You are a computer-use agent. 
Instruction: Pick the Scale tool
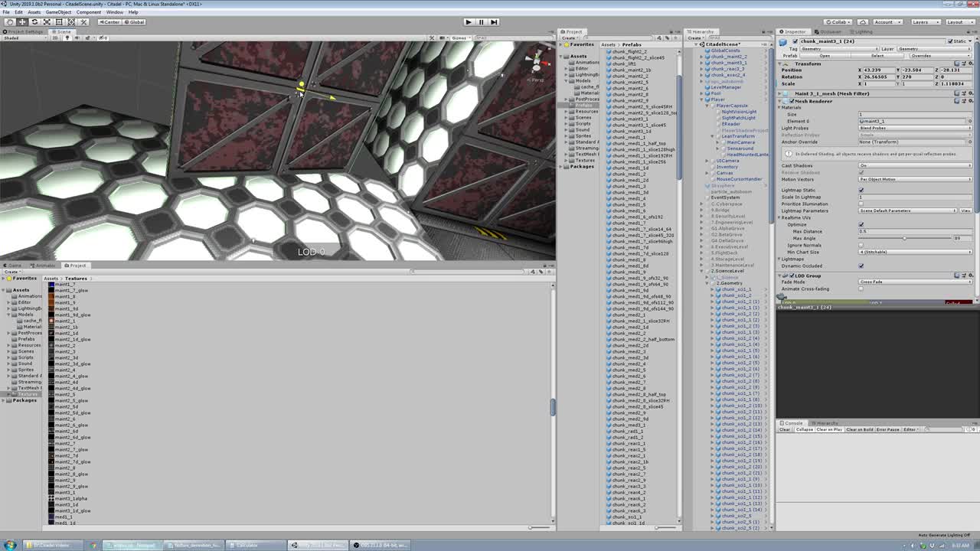pyautogui.click(x=47, y=22)
